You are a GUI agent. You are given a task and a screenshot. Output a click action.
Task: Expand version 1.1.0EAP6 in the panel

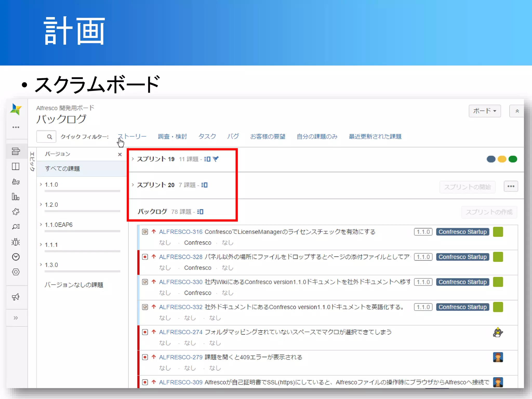coord(41,224)
